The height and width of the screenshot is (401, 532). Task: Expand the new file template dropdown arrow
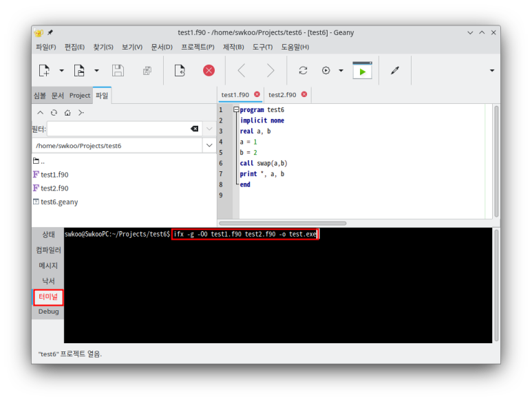tap(61, 71)
